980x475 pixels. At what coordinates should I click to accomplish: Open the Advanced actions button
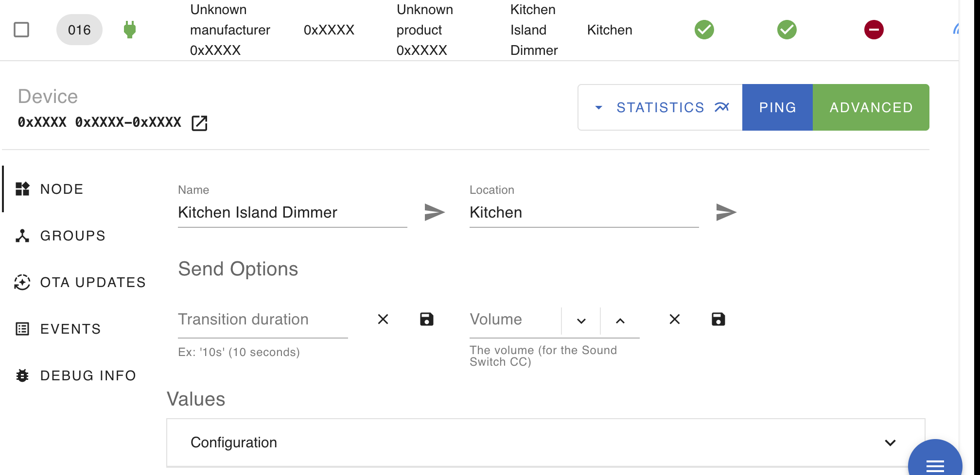click(x=871, y=107)
